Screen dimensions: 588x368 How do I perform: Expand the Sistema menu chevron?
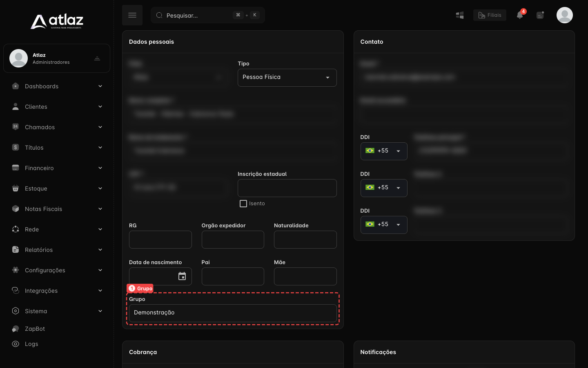click(100, 311)
